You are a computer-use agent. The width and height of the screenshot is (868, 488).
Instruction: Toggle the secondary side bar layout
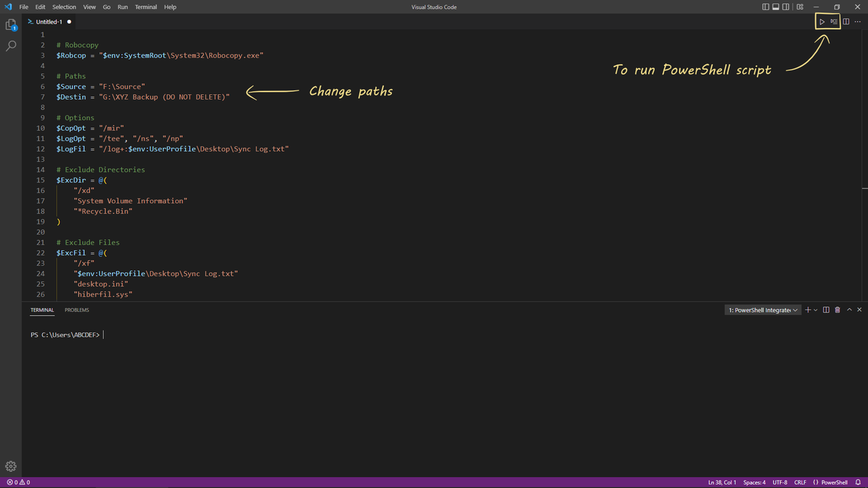point(786,7)
